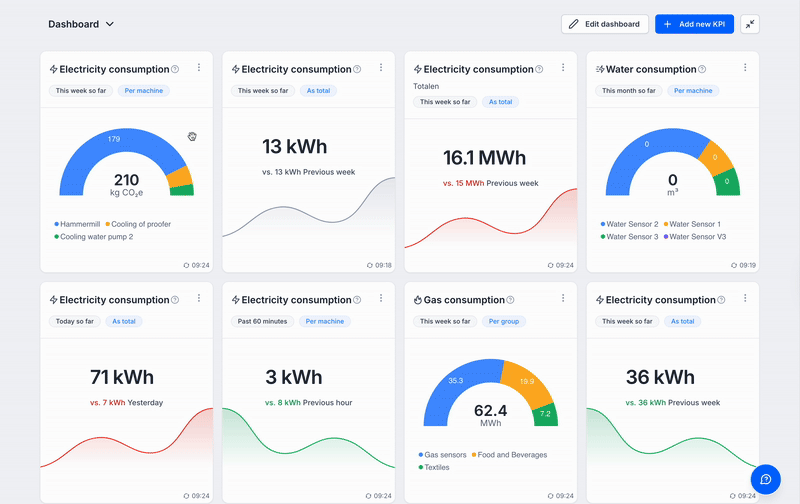Click the refresh icon next to 09:18
This screenshot has width=800, height=504.
(x=370, y=265)
